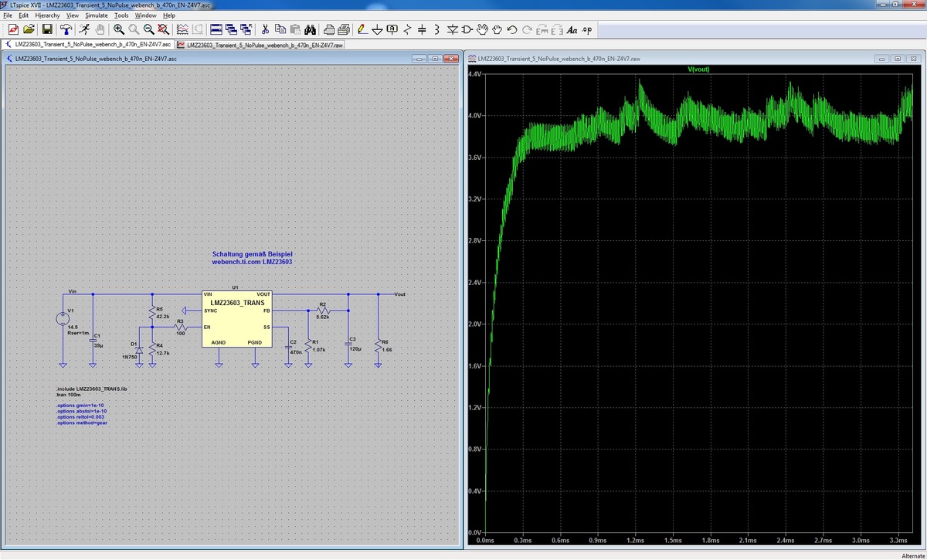The width and height of the screenshot is (927, 560).
Task: Place a ground symbol tool
Action: [377, 29]
